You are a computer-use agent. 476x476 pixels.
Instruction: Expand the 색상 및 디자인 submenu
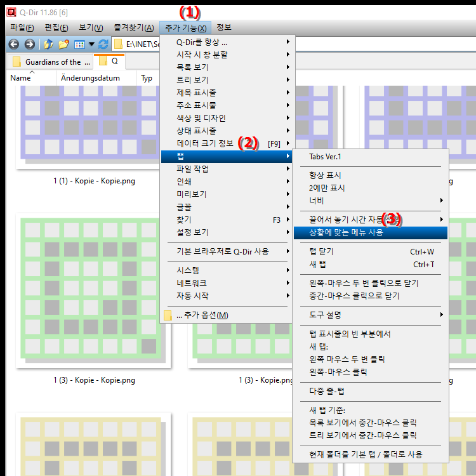(227, 119)
